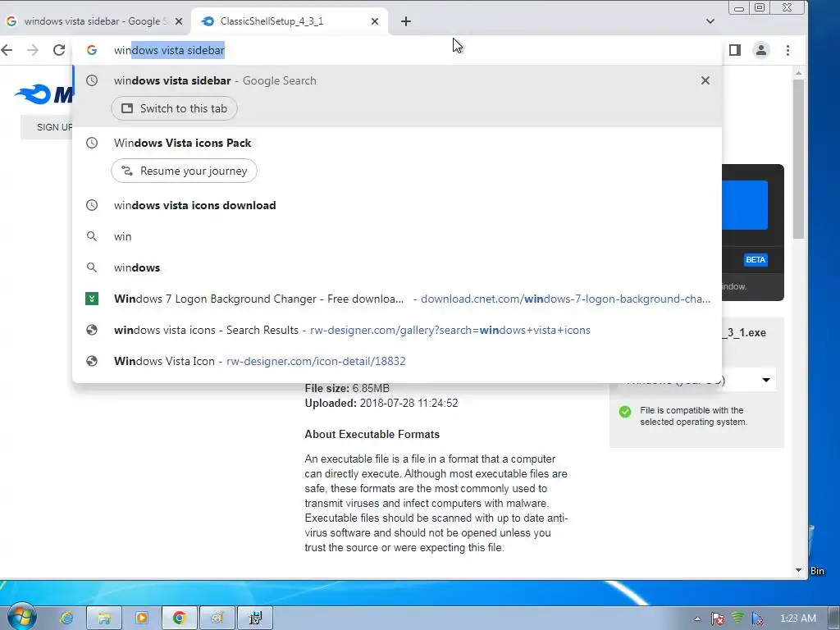Reload the current page
Image resolution: width=840 pixels, height=630 pixels.
59,50
